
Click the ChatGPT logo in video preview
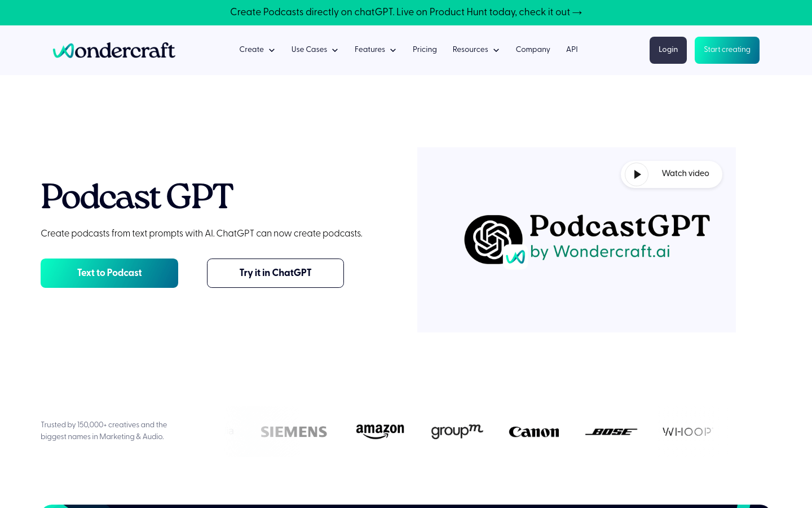pos(493,239)
